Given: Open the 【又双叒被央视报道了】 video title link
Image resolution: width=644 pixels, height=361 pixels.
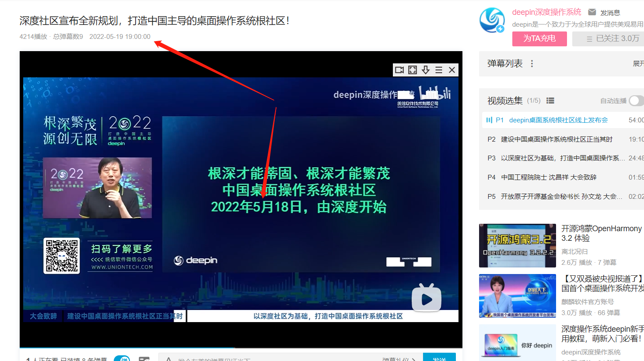Looking at the screenshot, I should coord(603,284).
